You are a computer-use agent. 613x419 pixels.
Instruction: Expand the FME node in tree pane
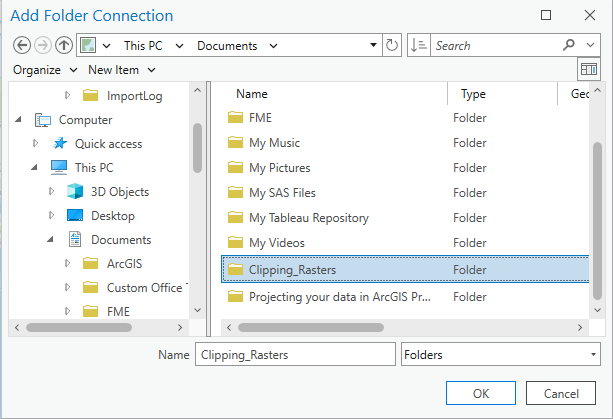[67, 311]
